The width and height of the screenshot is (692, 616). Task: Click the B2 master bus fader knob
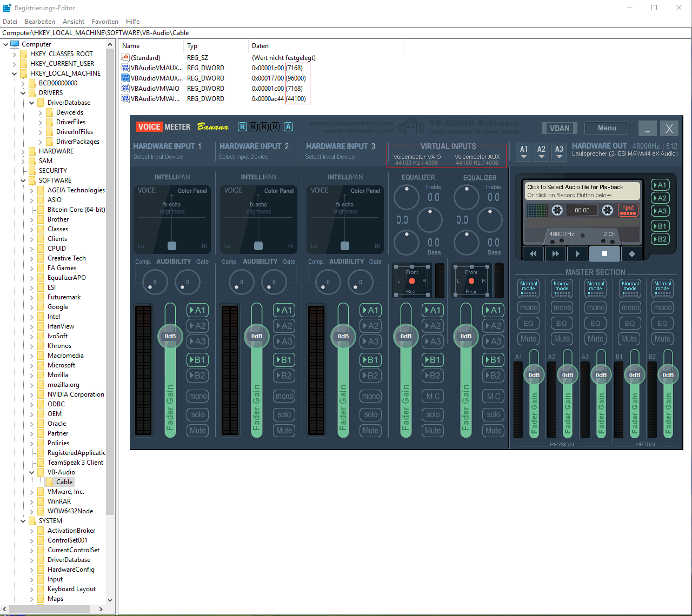click(x=668, y=375)
